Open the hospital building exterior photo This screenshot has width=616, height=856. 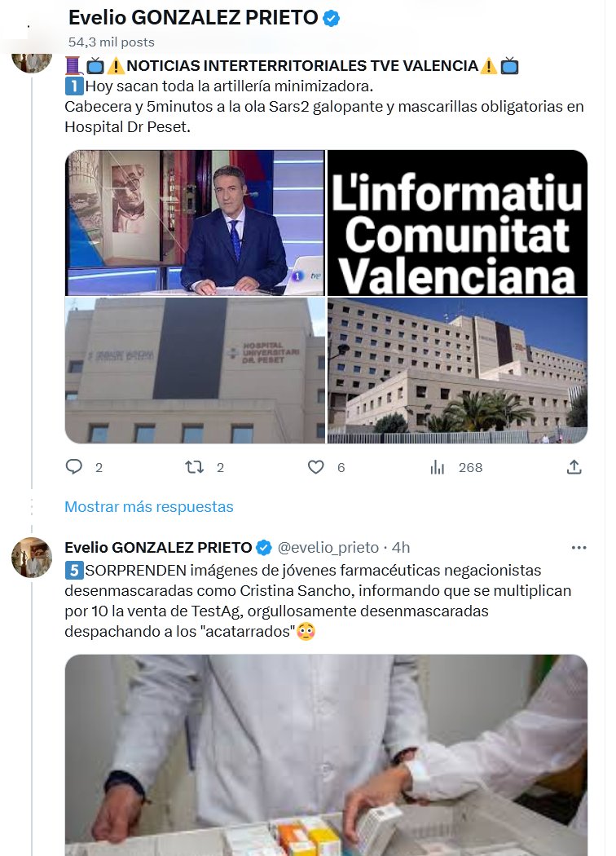click(457, 371)
